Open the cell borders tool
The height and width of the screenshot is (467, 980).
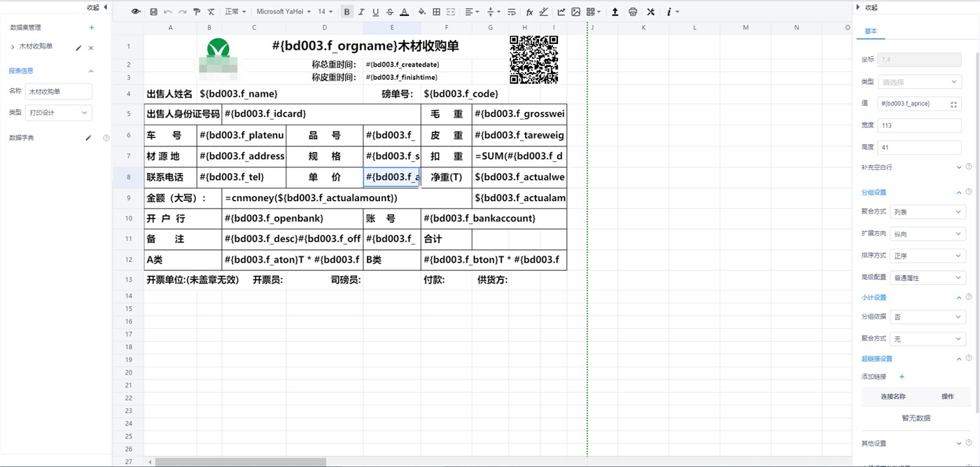coord(436,12)
